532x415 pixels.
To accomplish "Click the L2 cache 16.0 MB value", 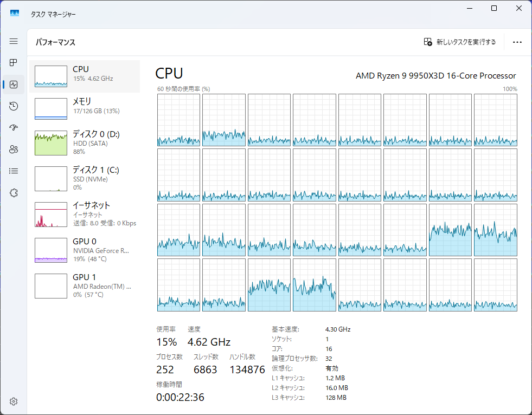I will (337, 388).
